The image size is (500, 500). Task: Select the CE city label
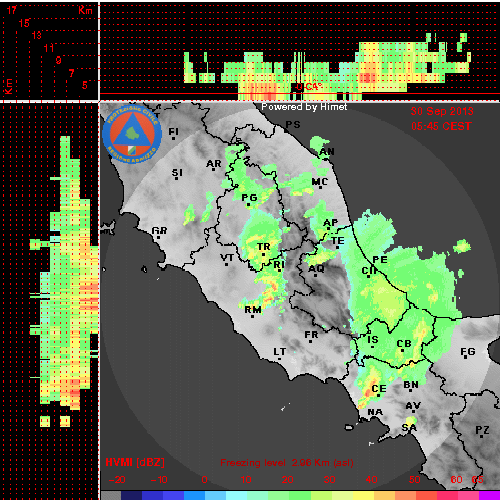click(x=379, y=389)
